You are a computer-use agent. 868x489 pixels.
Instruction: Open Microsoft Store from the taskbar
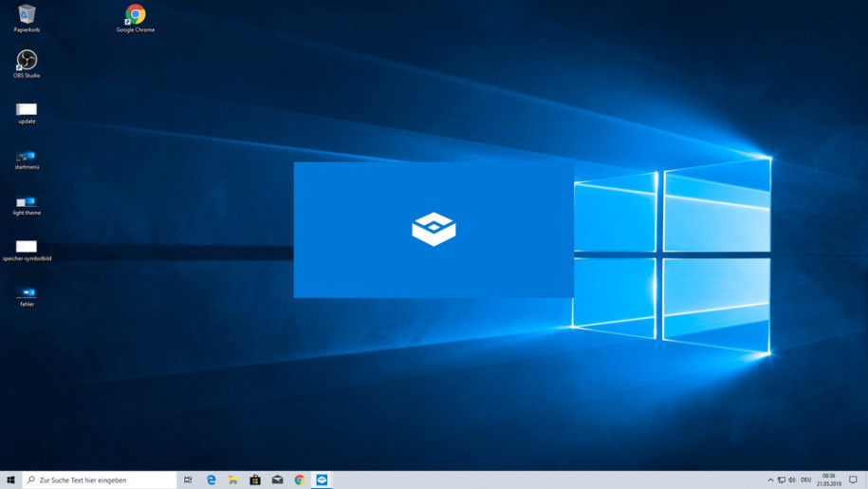[x=255, y=480]
